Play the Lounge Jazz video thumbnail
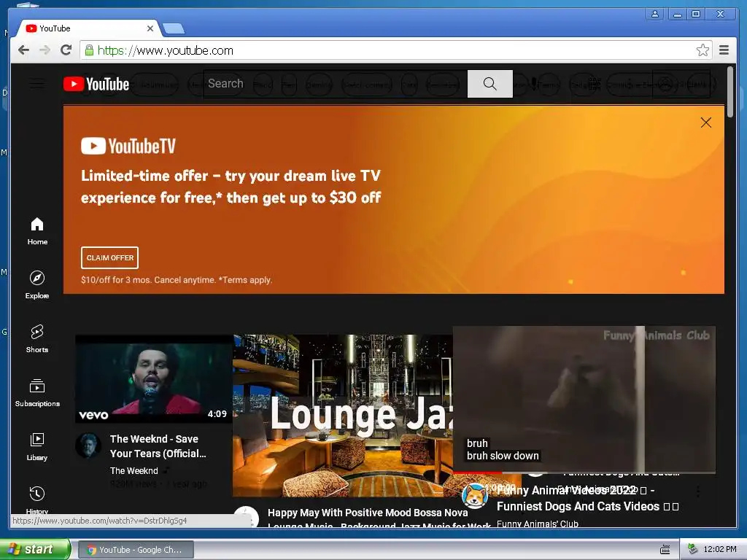The height and width of the screenshot is (560, 747). (x=343, y=415)
